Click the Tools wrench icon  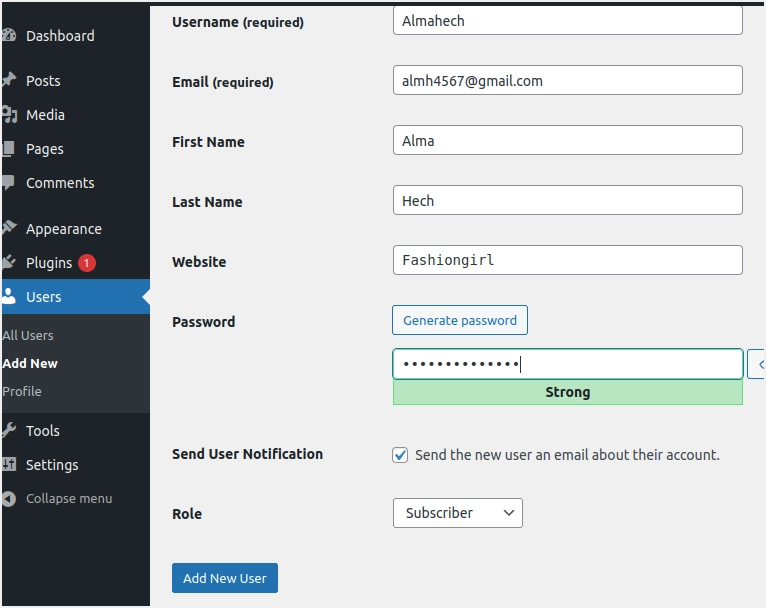[9, 431]
